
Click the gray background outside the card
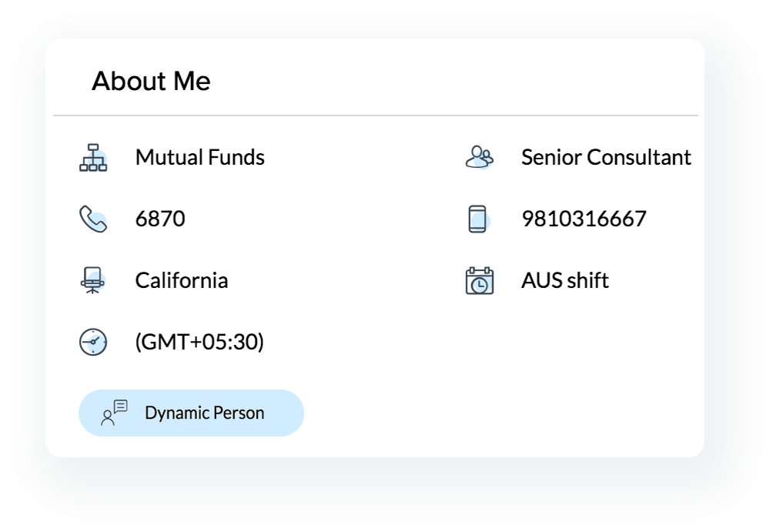click(385, 493)
